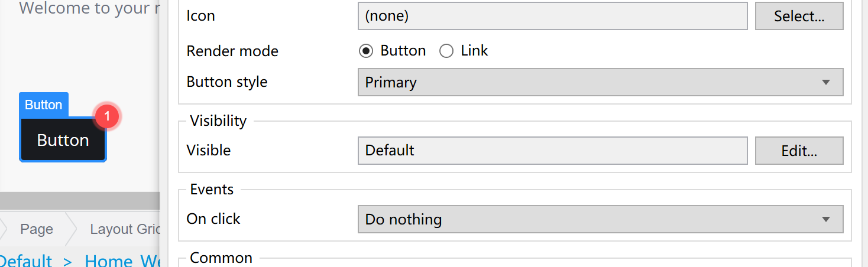Viewport: 868px width, 267px height.
Task: Click the Render mode label
Action: 232,51
